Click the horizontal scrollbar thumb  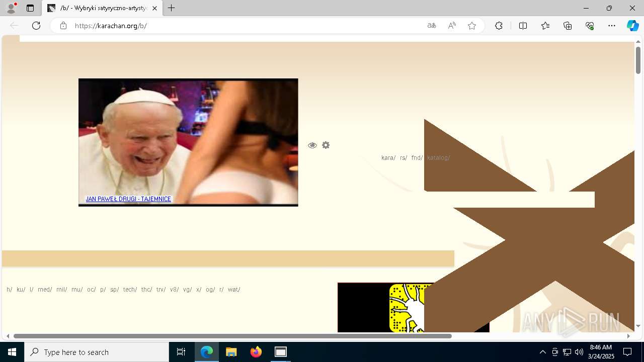[232, 336]
